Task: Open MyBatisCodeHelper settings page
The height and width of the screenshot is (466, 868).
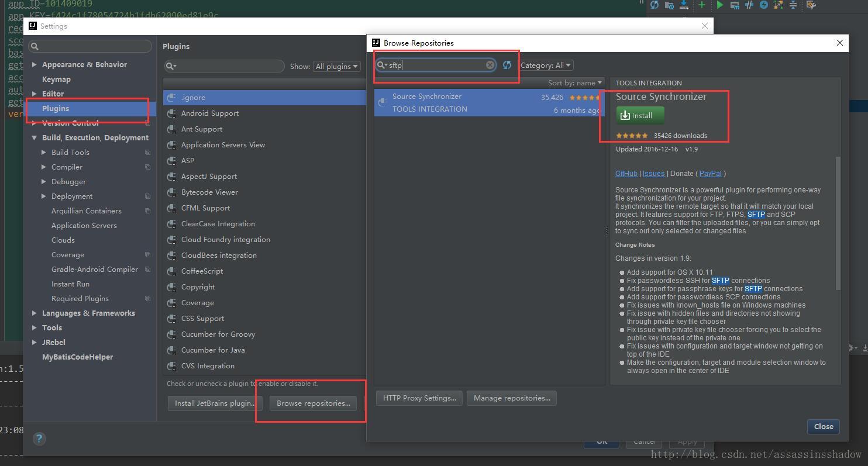Action: (77, 357)
